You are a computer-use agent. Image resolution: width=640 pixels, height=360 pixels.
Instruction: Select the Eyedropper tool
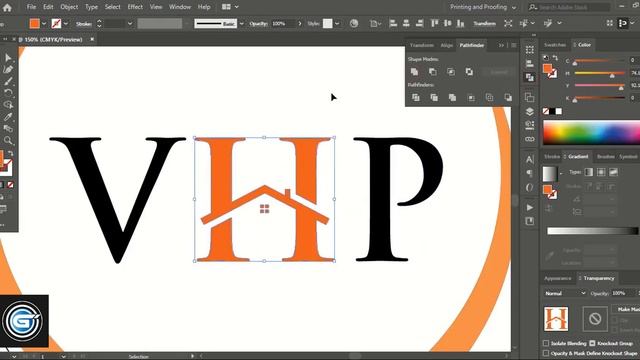(8, 117)
